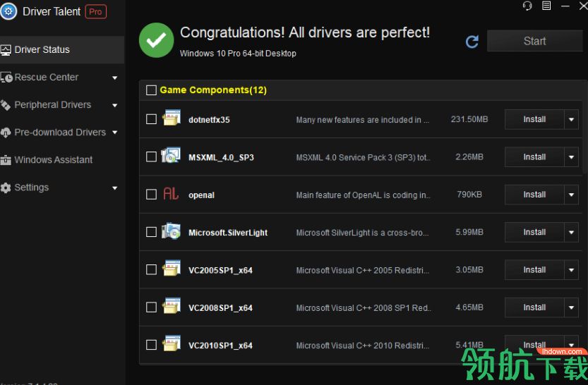Click the refresh rescan arrow icon
The width and height of the screenshot is (588, 385).
click(472, 42)
